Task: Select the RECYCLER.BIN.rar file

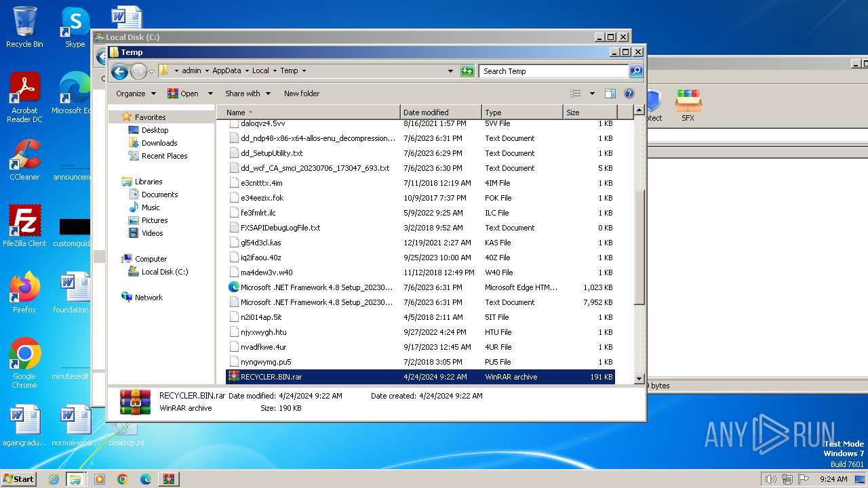Action: click(420, 377)
